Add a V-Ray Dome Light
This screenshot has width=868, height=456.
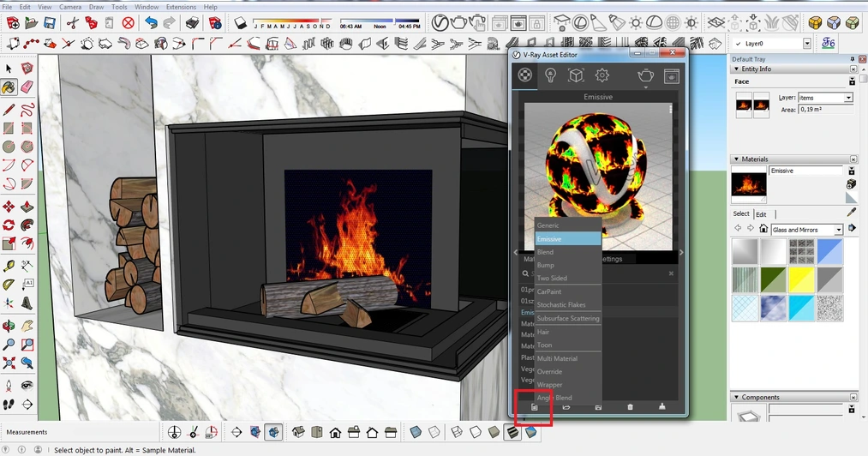click(655, 23)
